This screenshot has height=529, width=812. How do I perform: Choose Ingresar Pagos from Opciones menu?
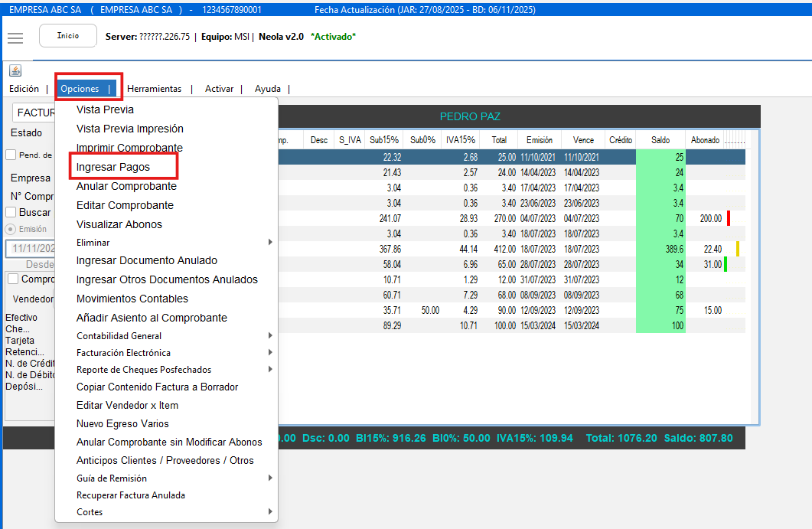tap(113, 167)
